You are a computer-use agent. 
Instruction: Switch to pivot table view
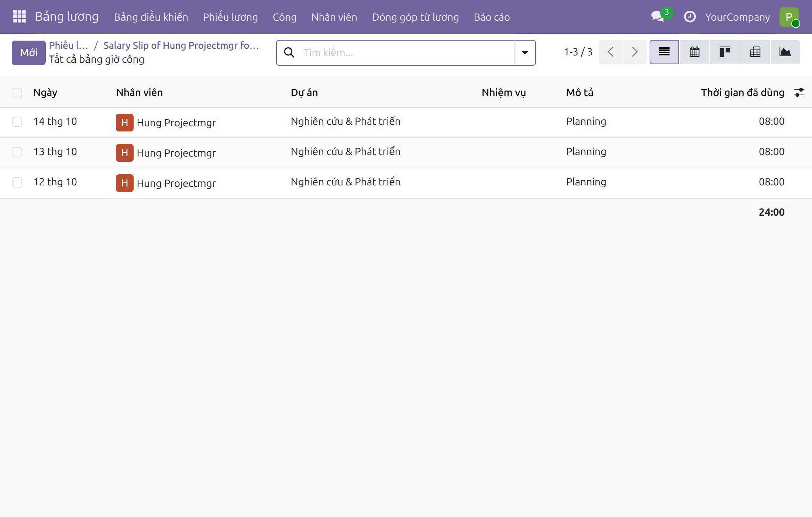point(755,52)
